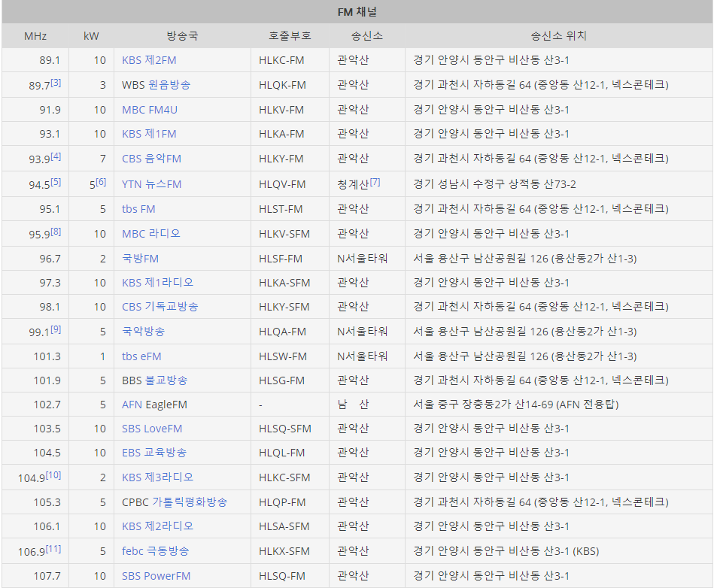Select call sign HLSW-FM
Image resolution: width=714 pixels, height=588 pixels.
point(283,356)
